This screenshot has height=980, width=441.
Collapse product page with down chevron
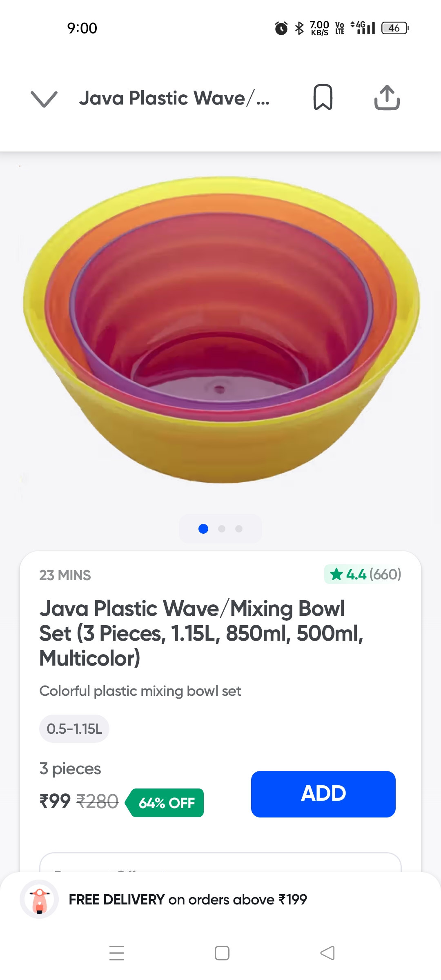coord(44,99)
